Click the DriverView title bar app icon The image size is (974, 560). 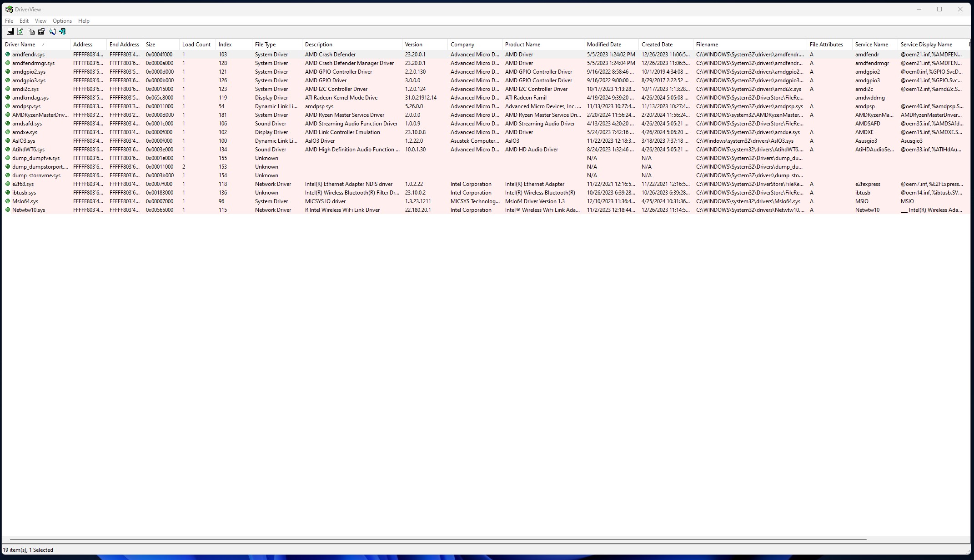[x=9, y=9]
